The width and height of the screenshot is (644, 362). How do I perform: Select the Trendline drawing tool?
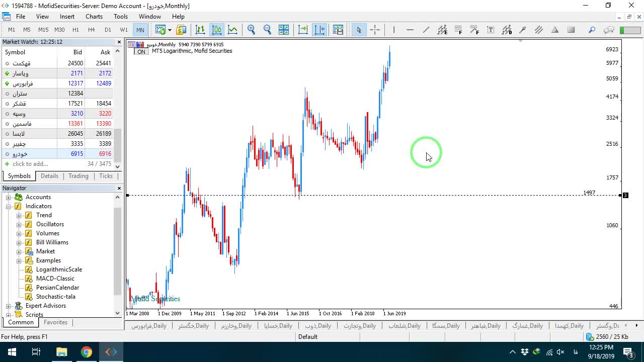(426, 30)
